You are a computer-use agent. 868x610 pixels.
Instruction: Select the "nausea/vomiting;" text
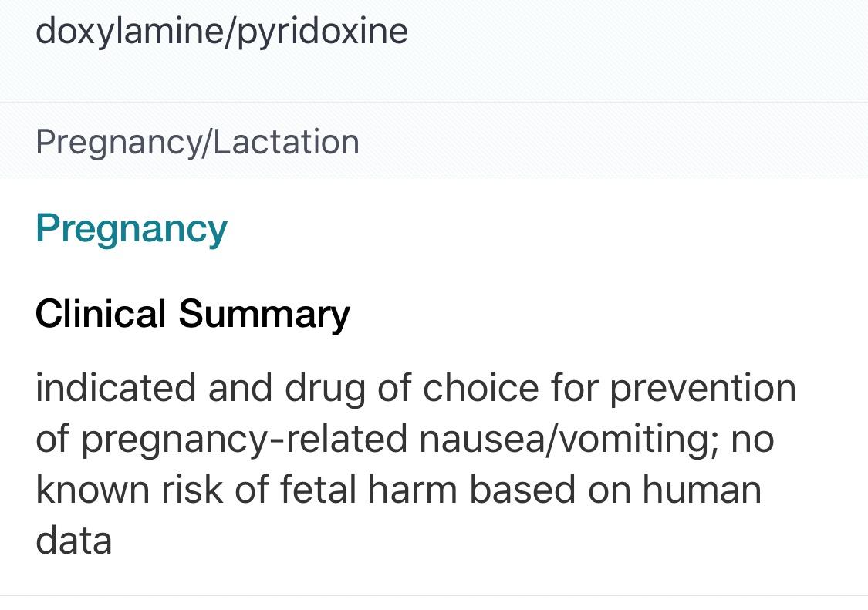click(x=569, y=439)
